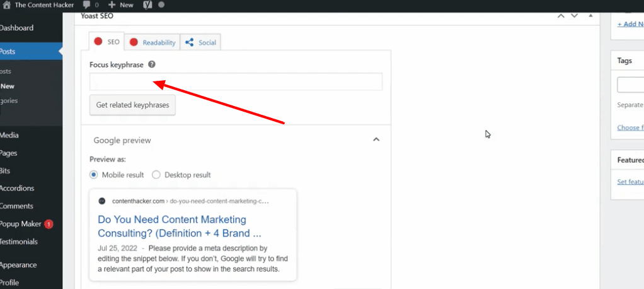The image size is (644, 289).
Task: Open Posts in the sidebar menu
Action: 8,51
